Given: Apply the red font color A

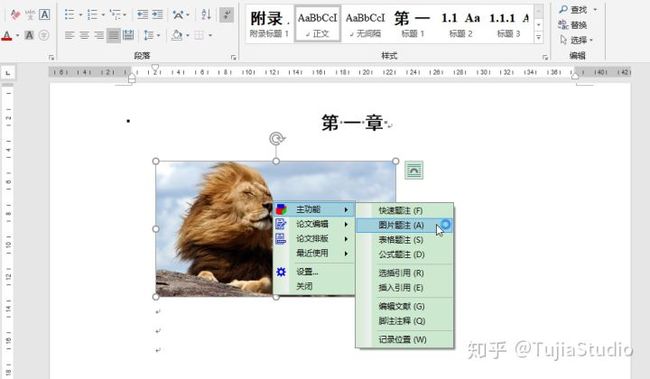Looking at the screenshot, I should pyautogui.click(x=7, y=36).
